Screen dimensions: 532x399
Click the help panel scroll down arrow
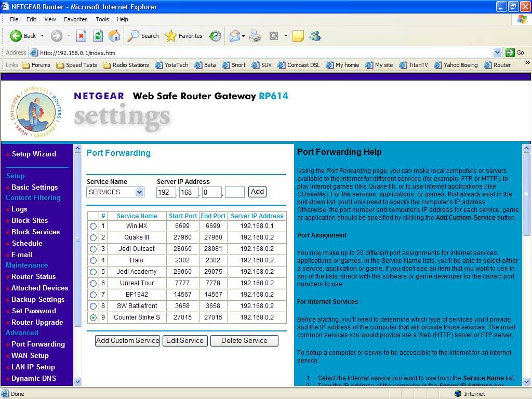526,382
